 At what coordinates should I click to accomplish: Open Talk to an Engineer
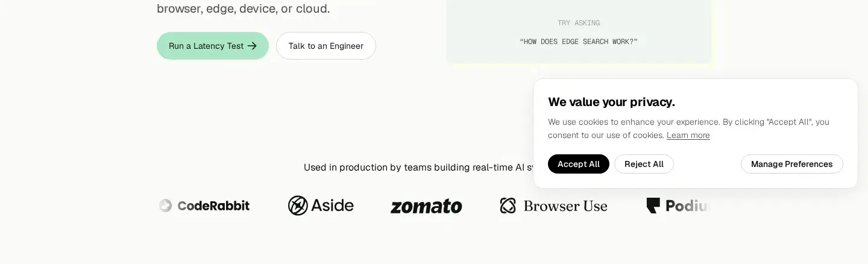(326, 46)
